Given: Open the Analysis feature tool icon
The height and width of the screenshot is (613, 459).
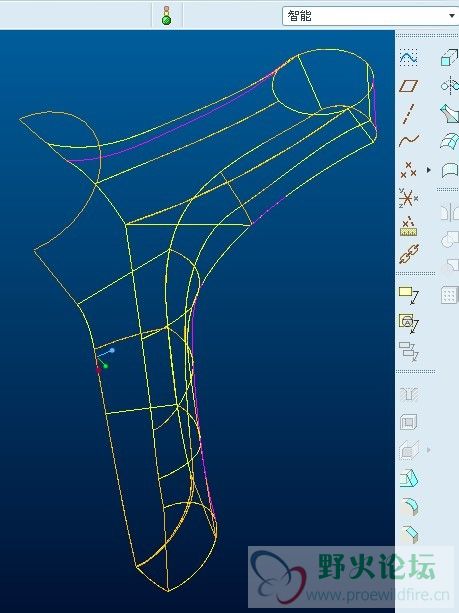Looking at the screenshot, I should point(409,226).
